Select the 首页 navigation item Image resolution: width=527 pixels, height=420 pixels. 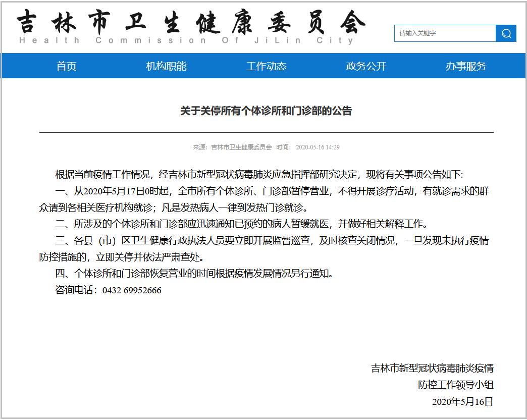66,66
